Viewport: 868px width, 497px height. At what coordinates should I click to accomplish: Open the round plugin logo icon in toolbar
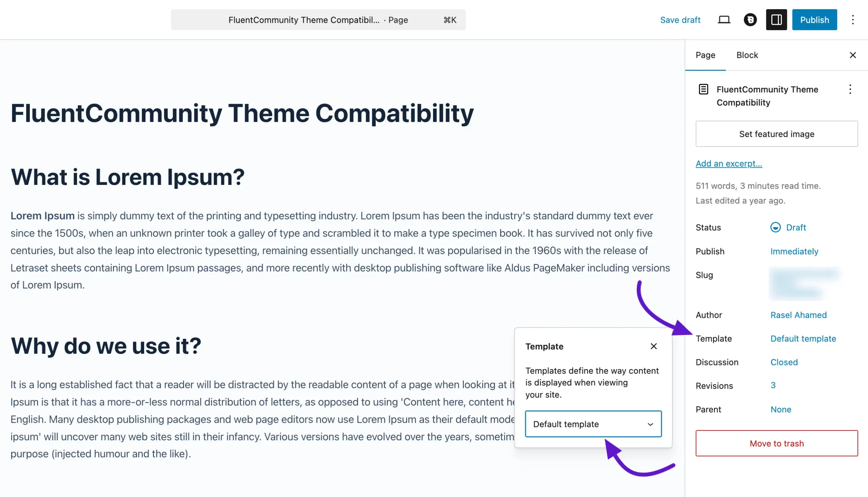750,20
